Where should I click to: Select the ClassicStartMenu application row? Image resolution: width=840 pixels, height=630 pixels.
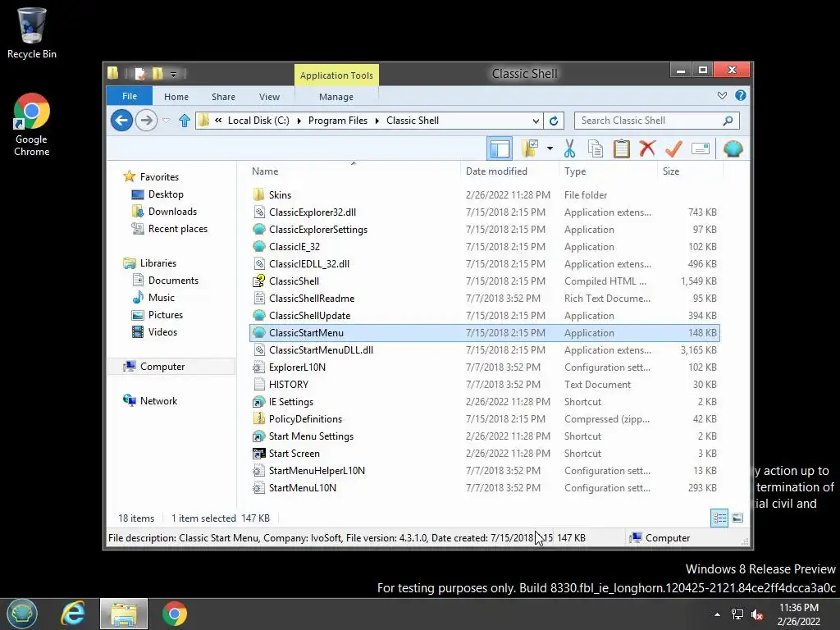pos(484,333)
